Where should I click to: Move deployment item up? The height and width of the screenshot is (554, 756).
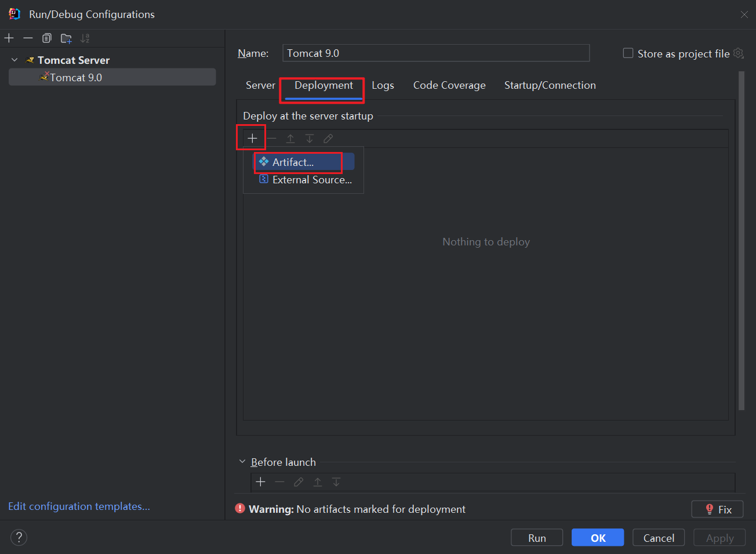(290, 138)
